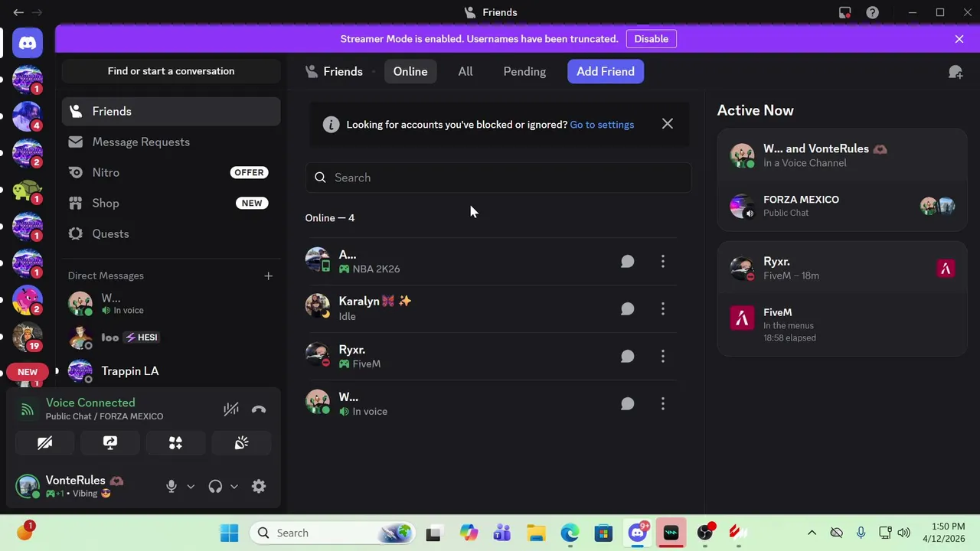
Task: Open voice connection details signal icon
Action: click(28, 409)
